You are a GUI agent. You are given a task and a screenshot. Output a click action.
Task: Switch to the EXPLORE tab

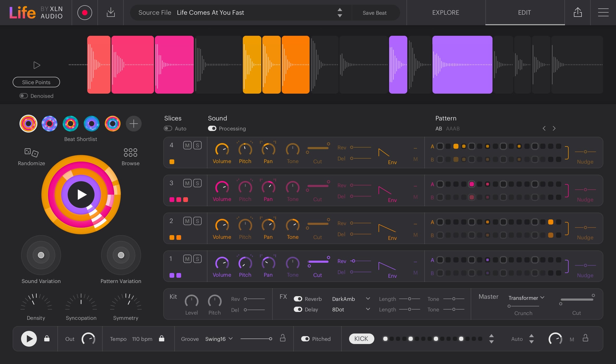(445, 12)
